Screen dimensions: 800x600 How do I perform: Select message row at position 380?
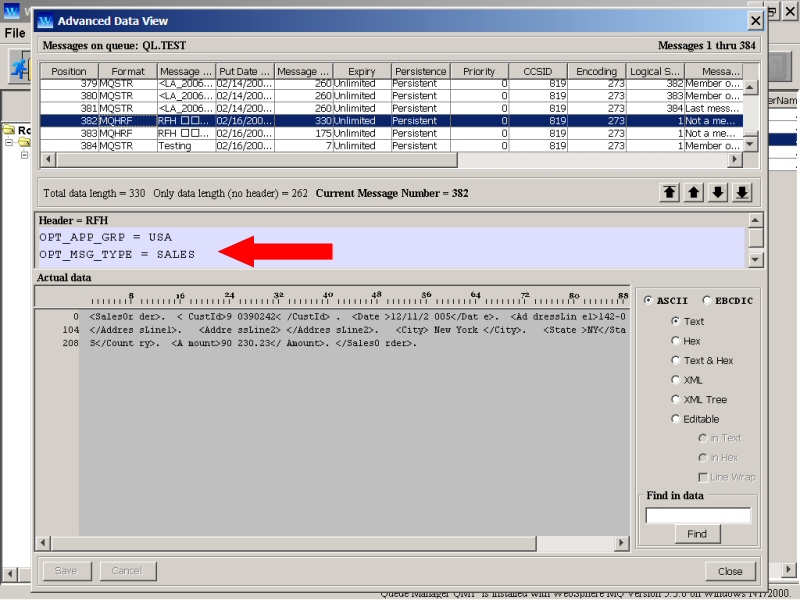click(x=391, y=95)
